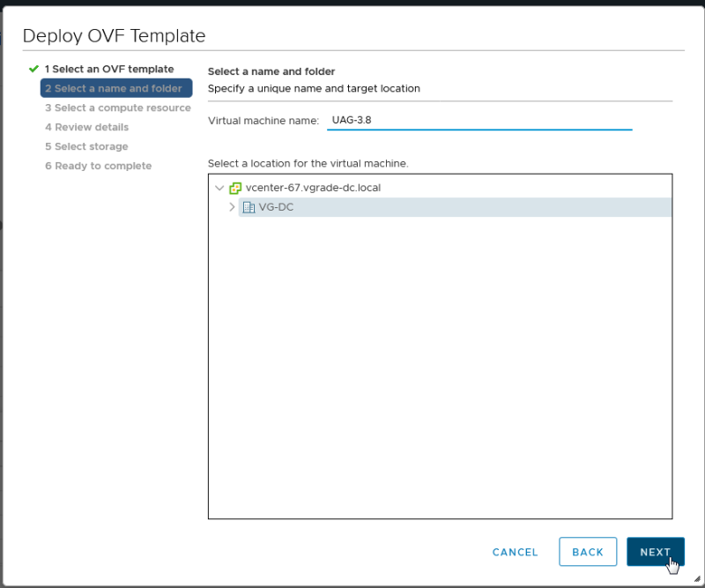Focus the Virtual machine name field
705x588 pixels.
click(x=479, y=120)
